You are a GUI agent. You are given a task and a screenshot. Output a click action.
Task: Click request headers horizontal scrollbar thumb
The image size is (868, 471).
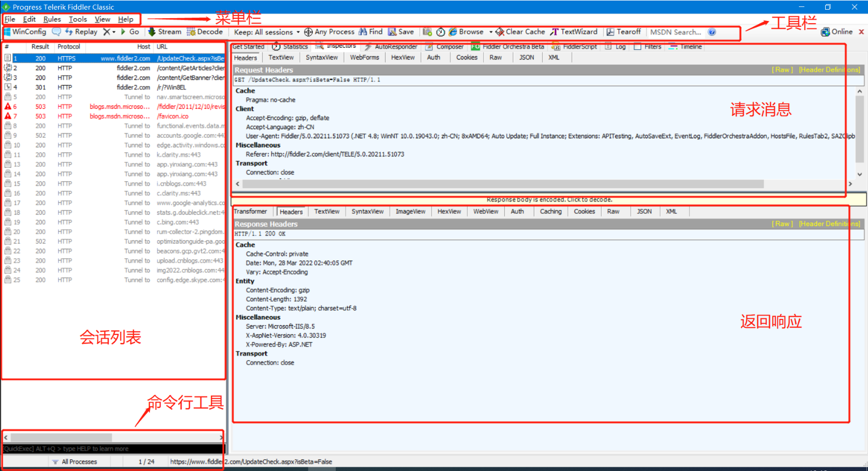503,184
